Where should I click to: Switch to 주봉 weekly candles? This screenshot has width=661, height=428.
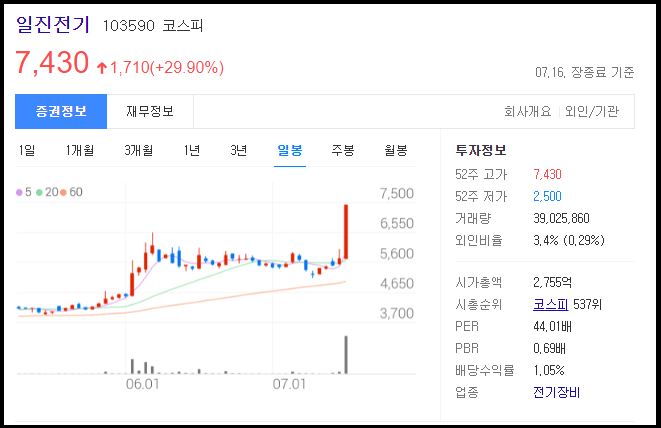click(343, 150)
